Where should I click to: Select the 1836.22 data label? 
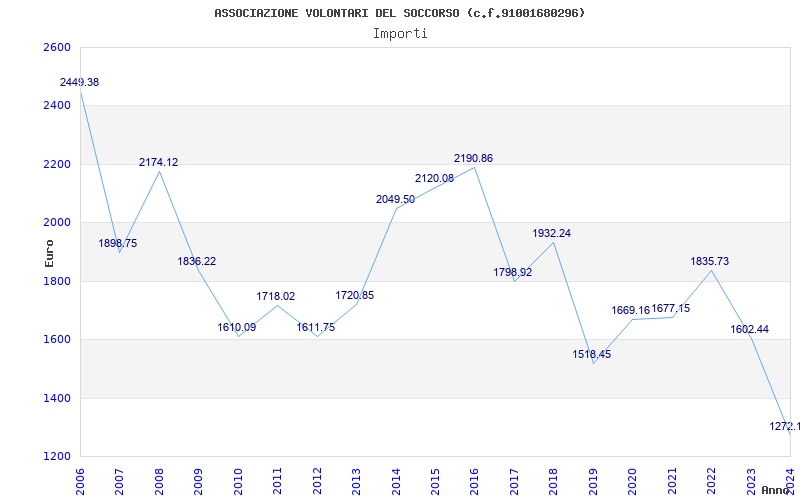pyautogui.click(x=197, y=261)
